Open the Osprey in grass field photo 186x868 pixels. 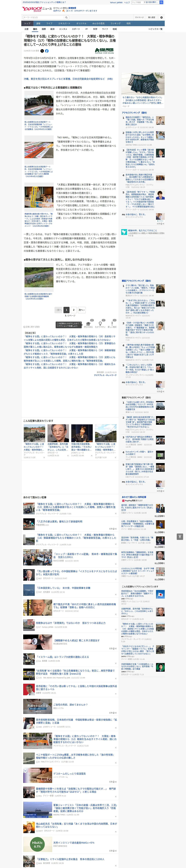click(x=39, y=277)
